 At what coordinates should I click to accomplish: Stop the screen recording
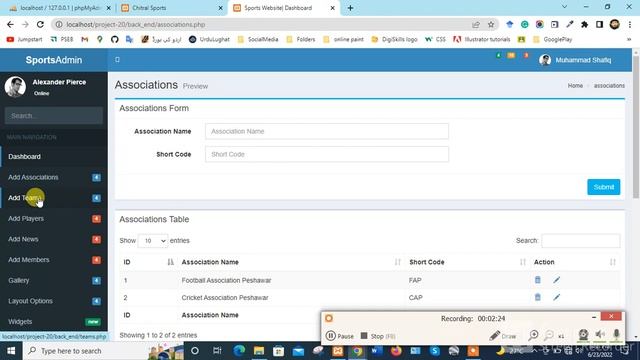[x=378, y=336]
